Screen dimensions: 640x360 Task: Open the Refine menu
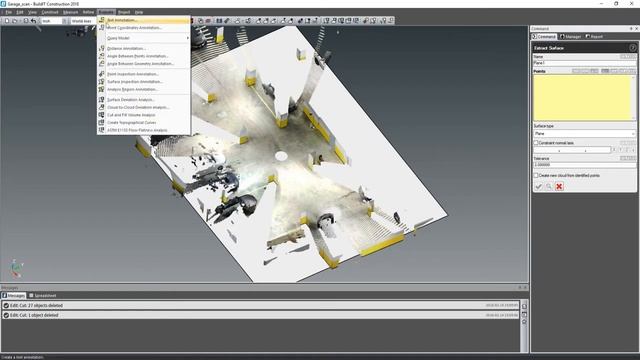88,12
